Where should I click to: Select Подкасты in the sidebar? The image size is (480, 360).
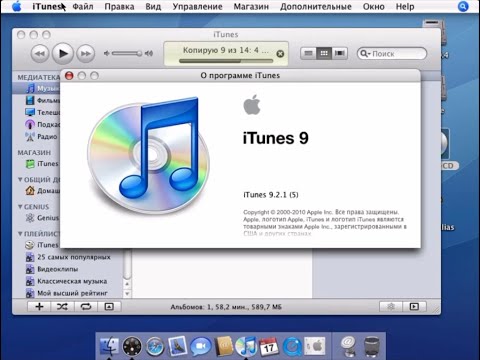coord(37,124)
